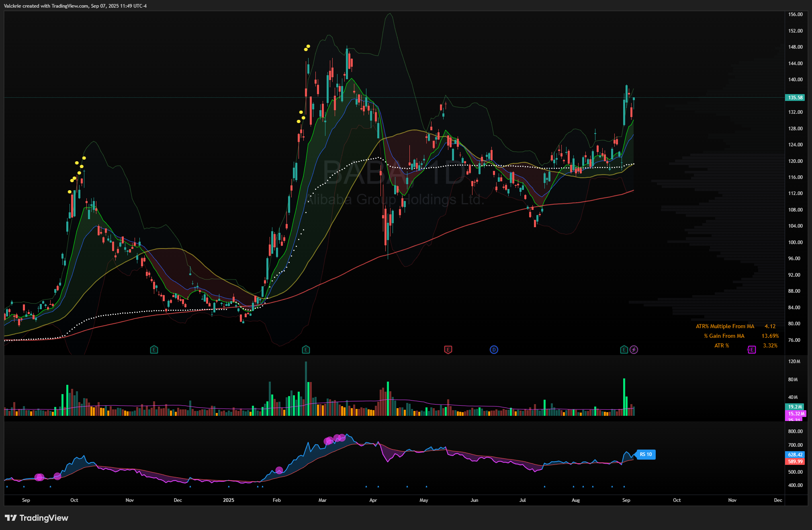Click the purple lightning bolt event icon
Viewport: 812px width, 530px height.
pos(634,349)
